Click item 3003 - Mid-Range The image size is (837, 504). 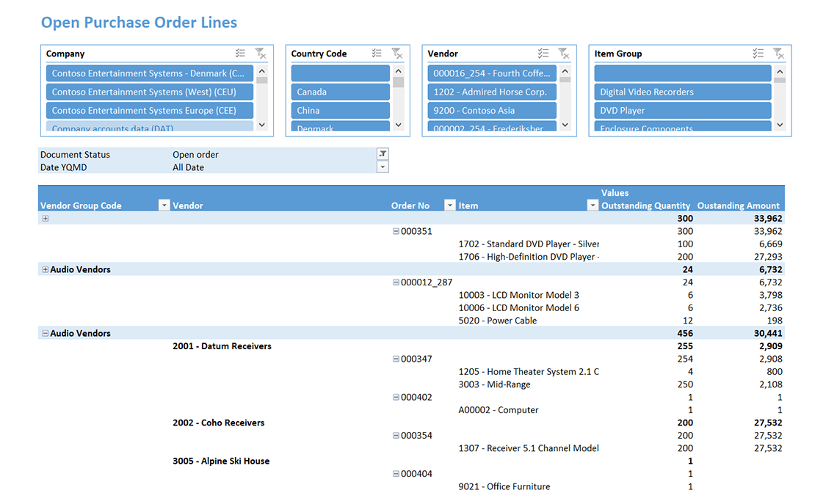(x=494, y=384)
